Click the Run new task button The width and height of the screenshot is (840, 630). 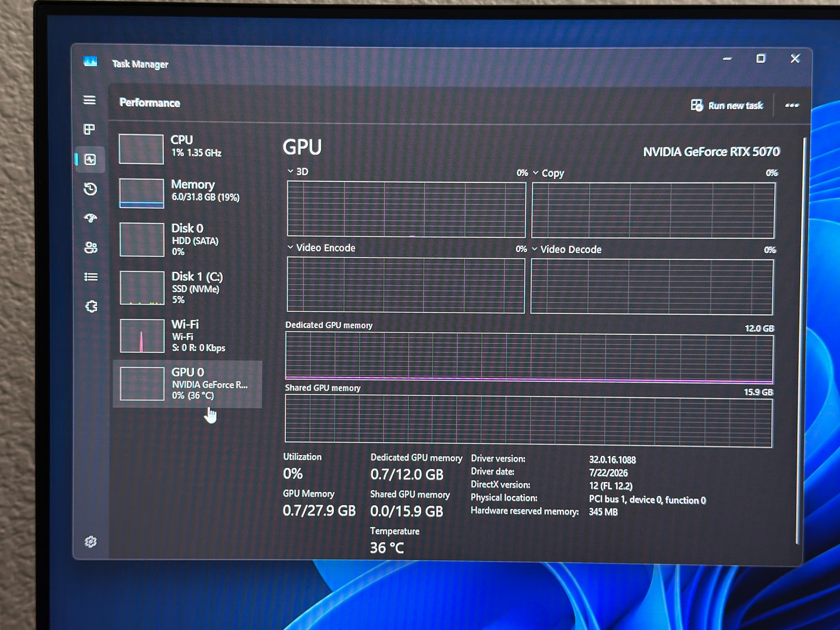tap(727, 105)
